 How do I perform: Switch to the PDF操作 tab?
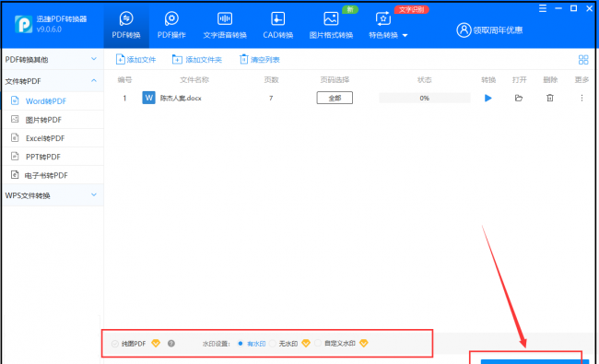[171, 26]
